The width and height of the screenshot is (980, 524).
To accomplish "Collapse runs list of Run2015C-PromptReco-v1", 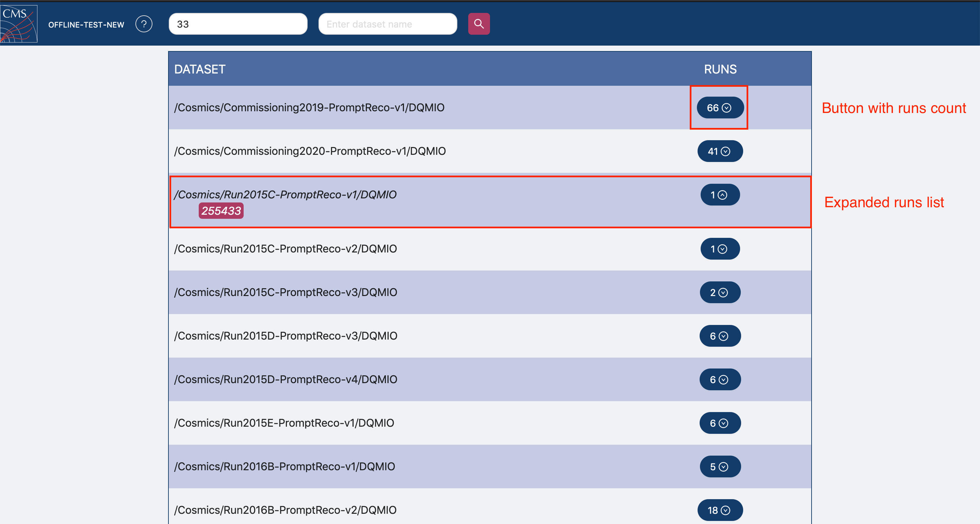I will pos(719,195).
